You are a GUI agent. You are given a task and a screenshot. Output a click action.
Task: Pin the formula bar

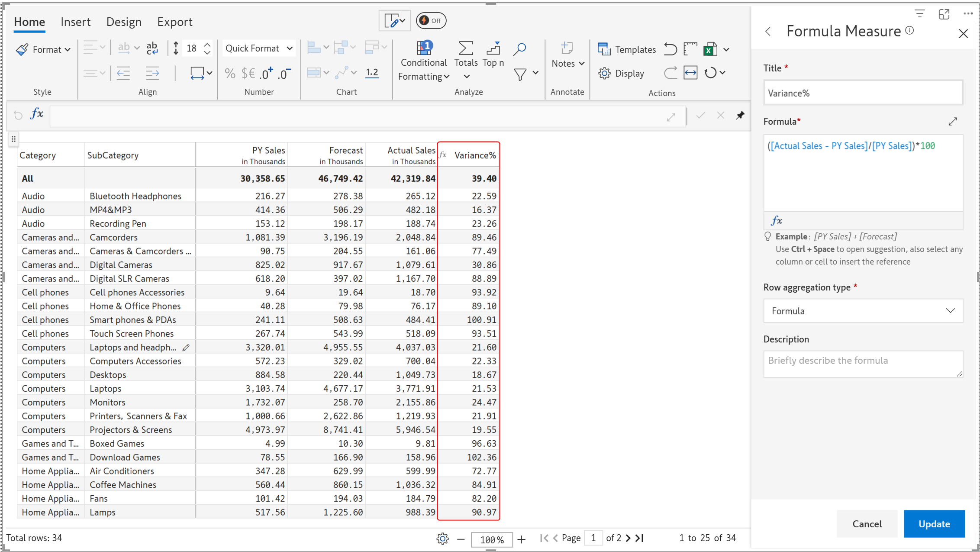click(740, 115)
